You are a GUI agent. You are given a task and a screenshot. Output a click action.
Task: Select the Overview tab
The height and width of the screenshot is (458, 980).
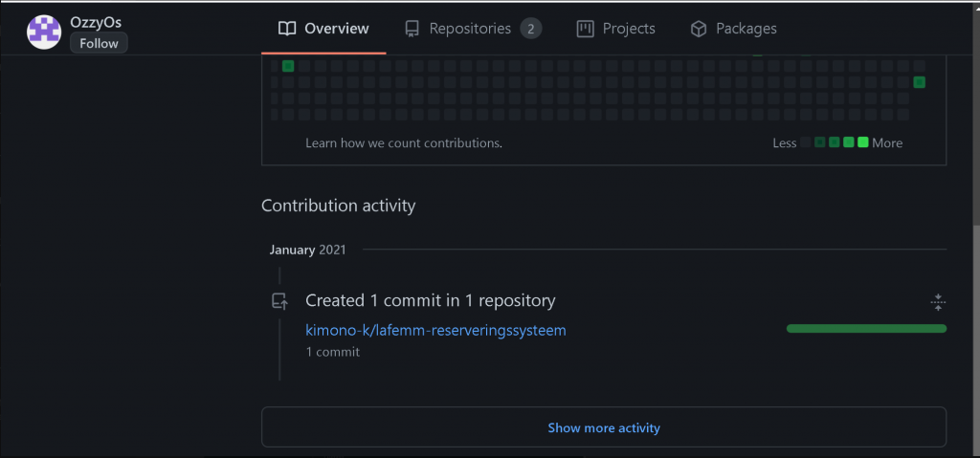323,29
